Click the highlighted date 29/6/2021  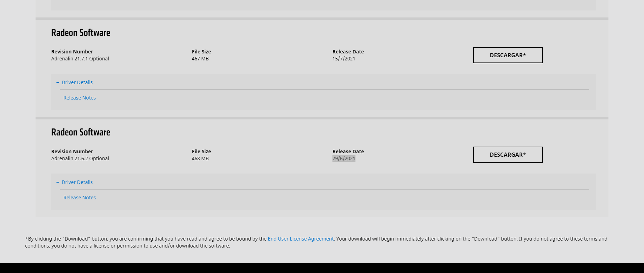click(344, 158)
